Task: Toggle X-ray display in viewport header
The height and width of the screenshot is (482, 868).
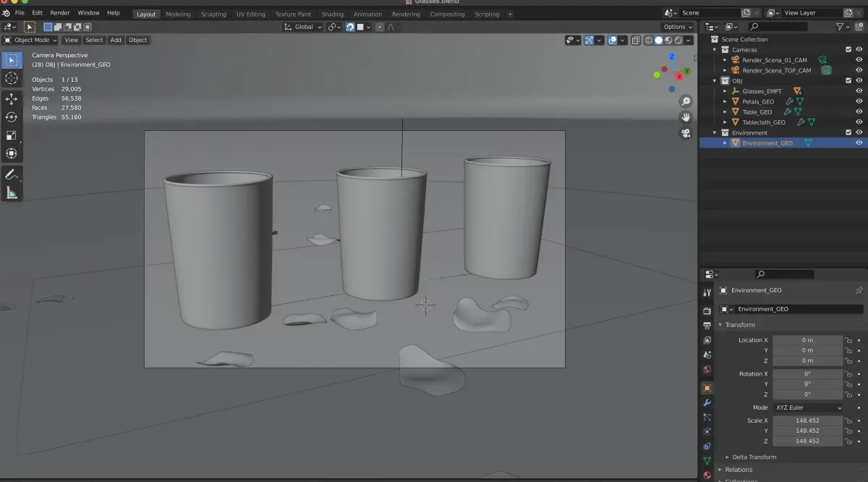Action: click(x=634, y=41)
